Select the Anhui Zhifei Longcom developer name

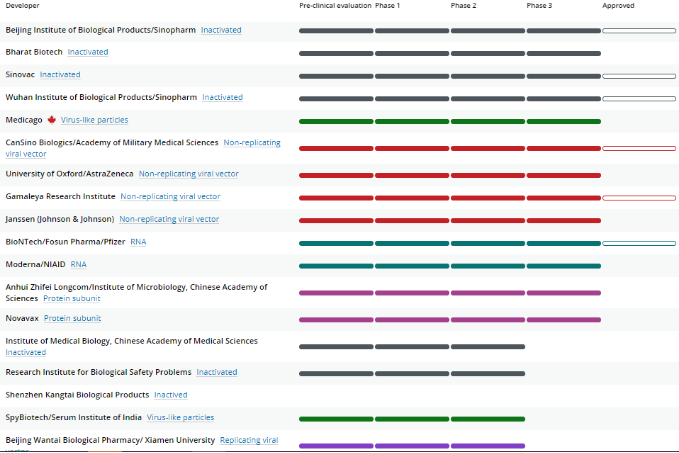tap(136, 292)
